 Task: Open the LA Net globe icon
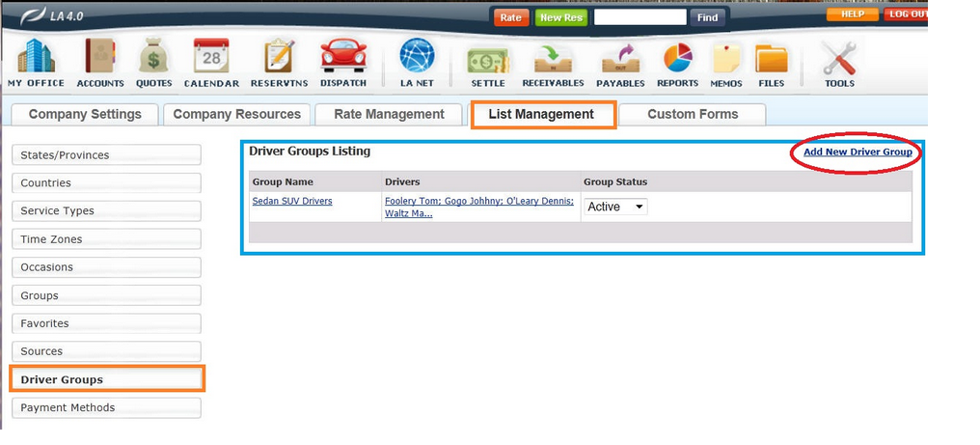[418, 58]
